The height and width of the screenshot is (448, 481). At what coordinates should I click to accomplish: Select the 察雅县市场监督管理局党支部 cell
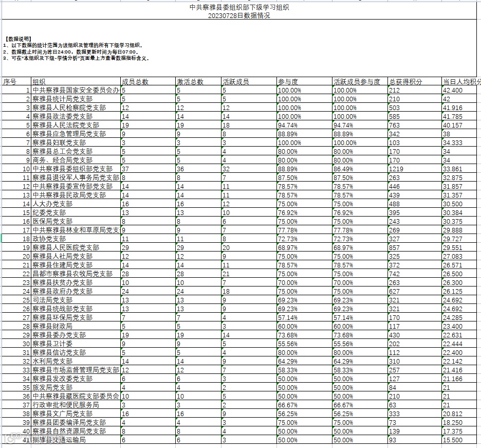click(76, 370)
